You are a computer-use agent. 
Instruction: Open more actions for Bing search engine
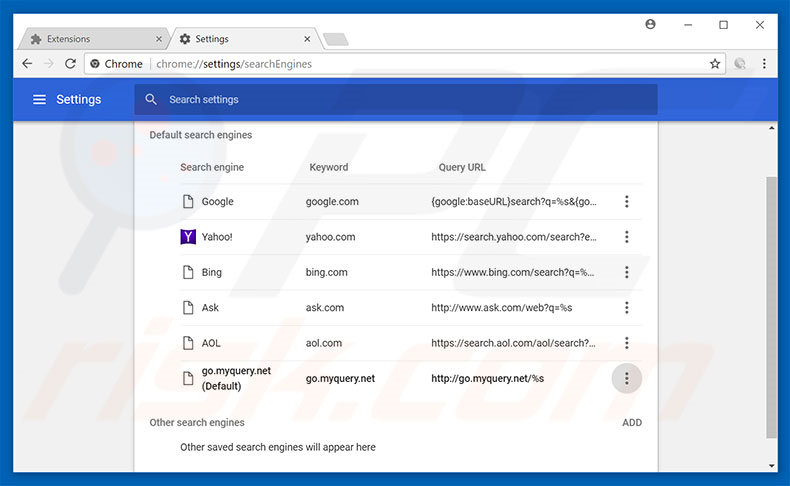click(x=626, y=272)
